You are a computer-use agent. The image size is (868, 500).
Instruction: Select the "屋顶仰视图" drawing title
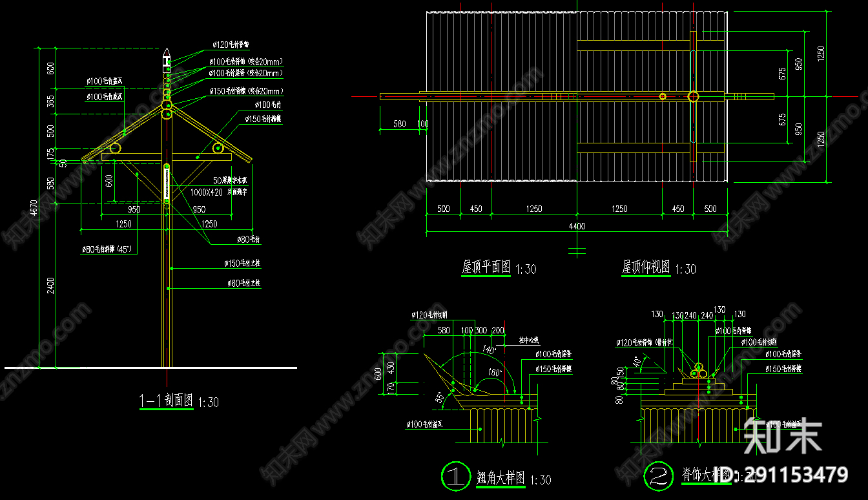[645, 267]
